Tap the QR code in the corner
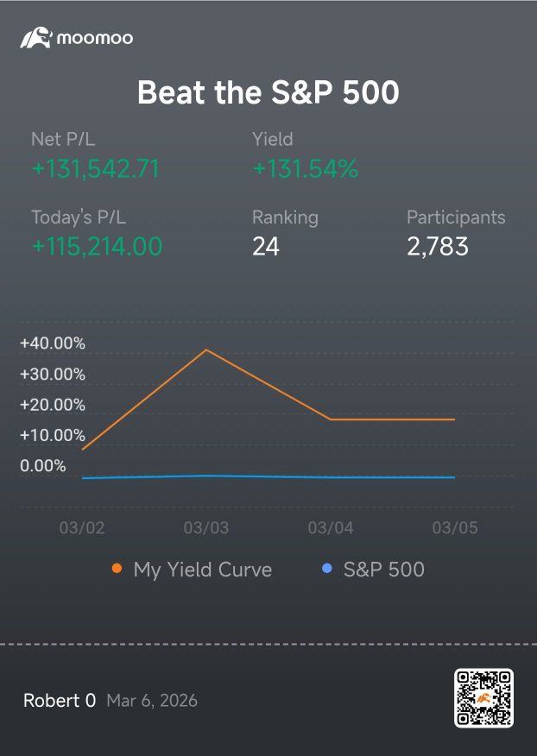The height and width of the screenshot is (756, 537). (483, 697)
